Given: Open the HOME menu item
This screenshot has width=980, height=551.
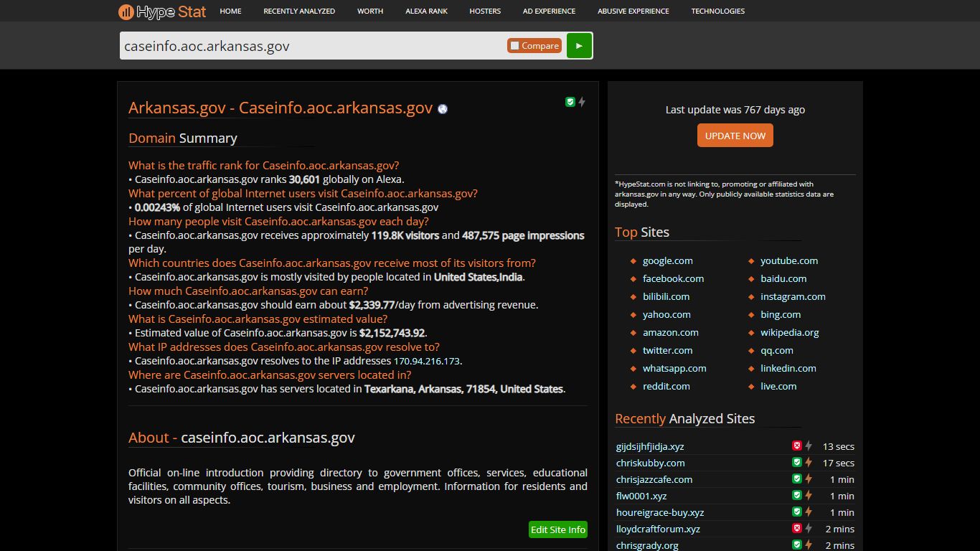Looking at the screenshot, I should click(230, 11).
